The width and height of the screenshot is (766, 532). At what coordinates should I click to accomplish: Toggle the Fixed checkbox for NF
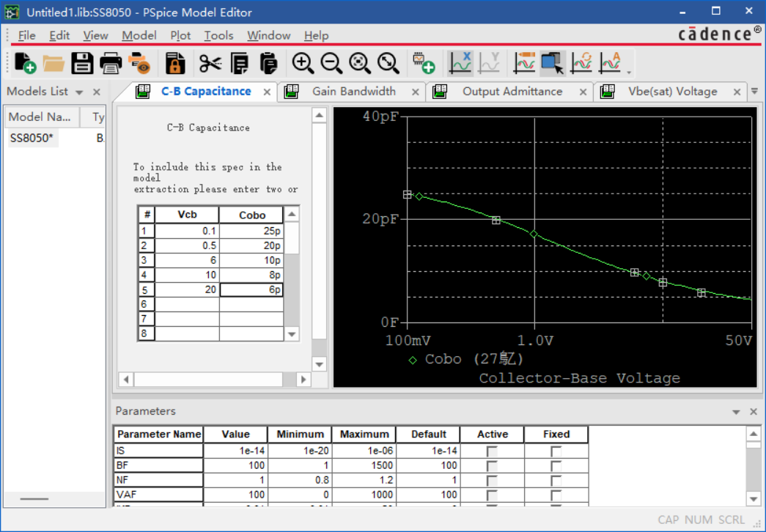[x=556, y=480]
